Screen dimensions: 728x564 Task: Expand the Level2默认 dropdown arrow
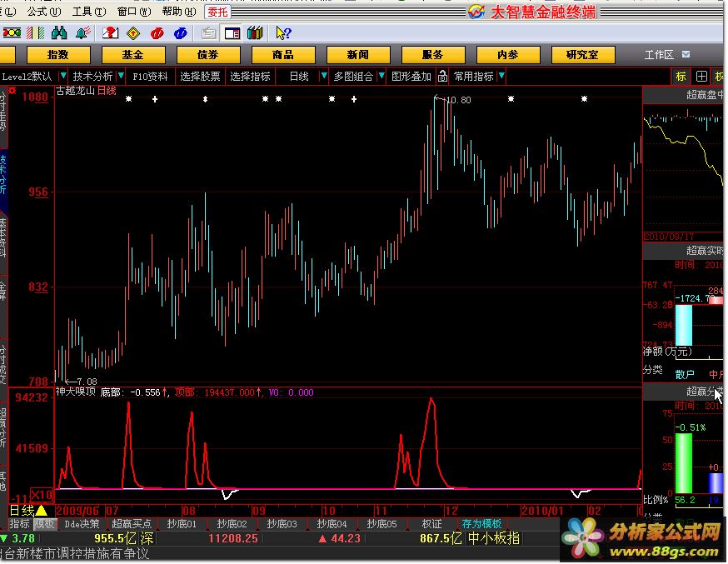[63, 76]
